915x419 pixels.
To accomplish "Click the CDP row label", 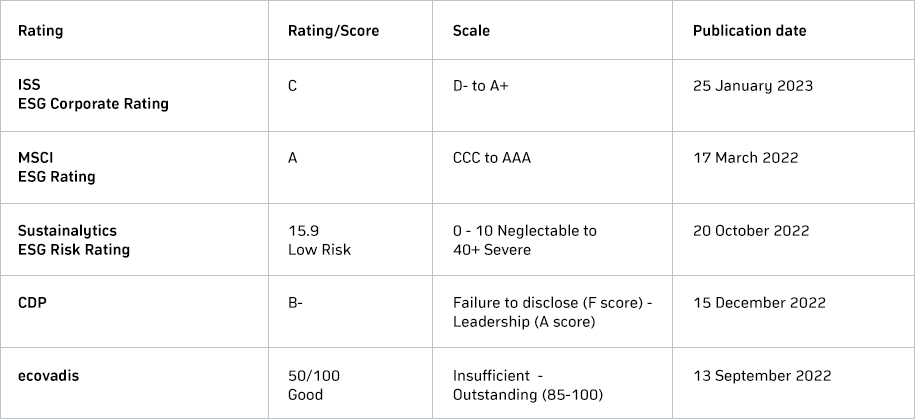I will click(32, 303).
